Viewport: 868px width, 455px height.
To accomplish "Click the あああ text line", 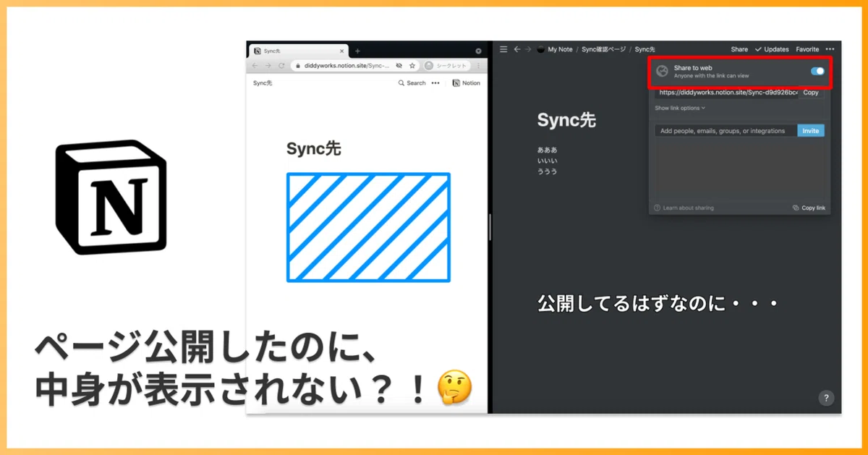I will [x=547, y=150].
